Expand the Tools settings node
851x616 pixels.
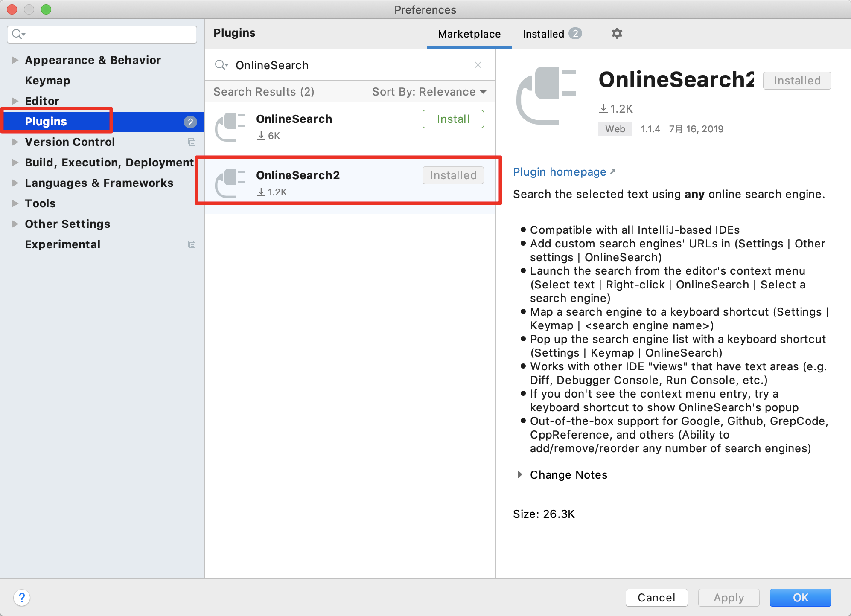[x=15, y=203]
